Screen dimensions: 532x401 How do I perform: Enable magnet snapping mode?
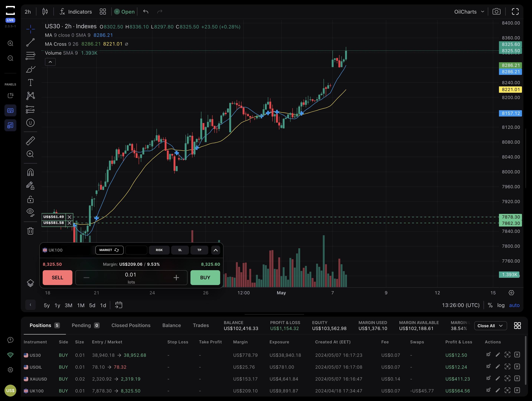click(30, 172)
